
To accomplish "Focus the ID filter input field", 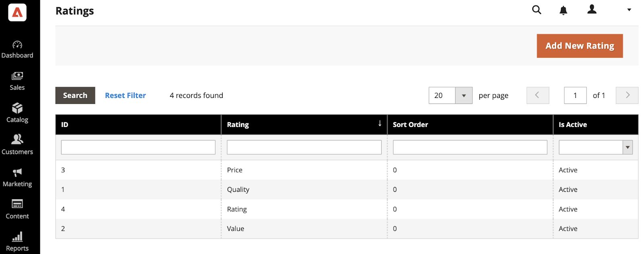I will 138,147.
